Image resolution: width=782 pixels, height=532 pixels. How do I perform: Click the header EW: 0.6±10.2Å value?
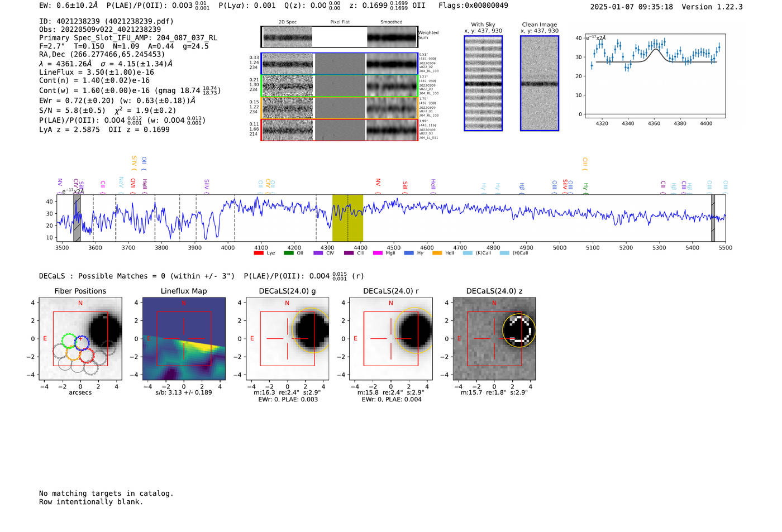click(68, 6)
